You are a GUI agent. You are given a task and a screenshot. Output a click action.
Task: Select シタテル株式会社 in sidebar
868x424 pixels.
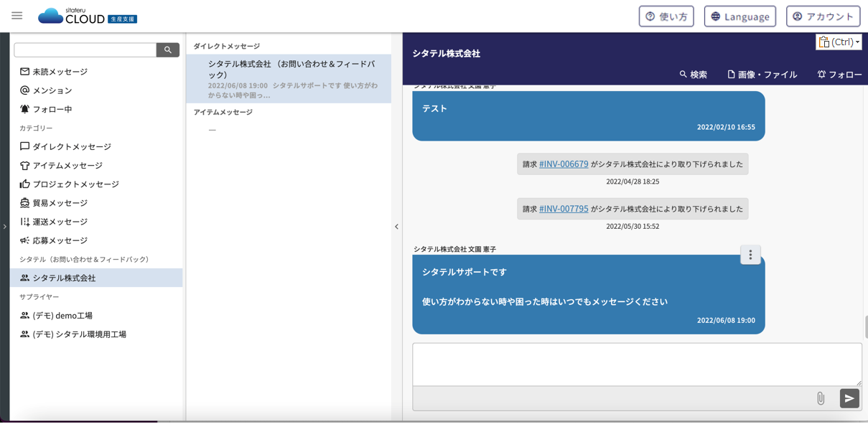coord(96,278)
